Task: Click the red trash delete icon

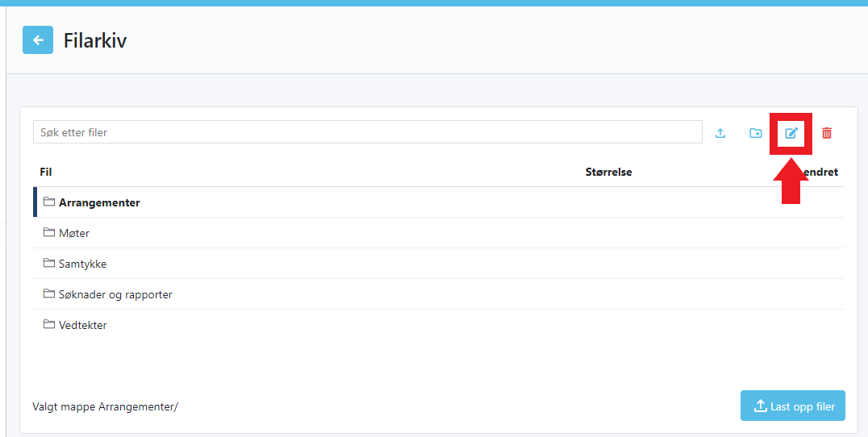Action: [x=827, y=133]
